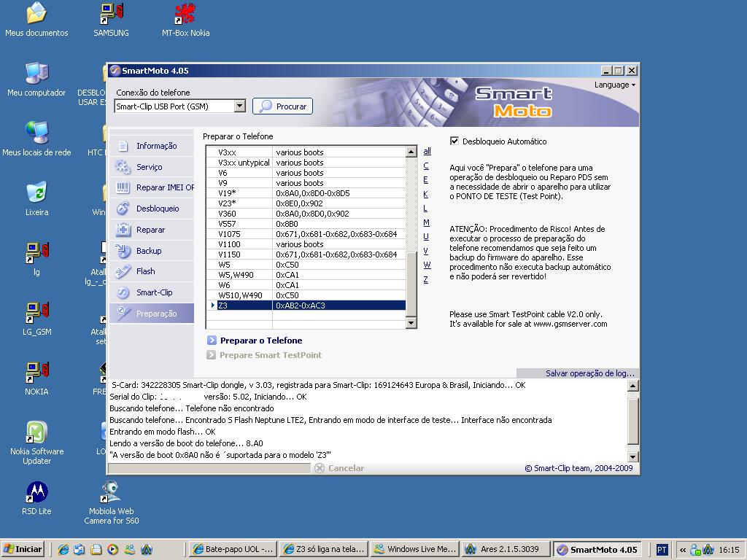This screenshot has height=560, width=747.
Task: Click Preparar o Telefone link
Action: click(261, 341)
